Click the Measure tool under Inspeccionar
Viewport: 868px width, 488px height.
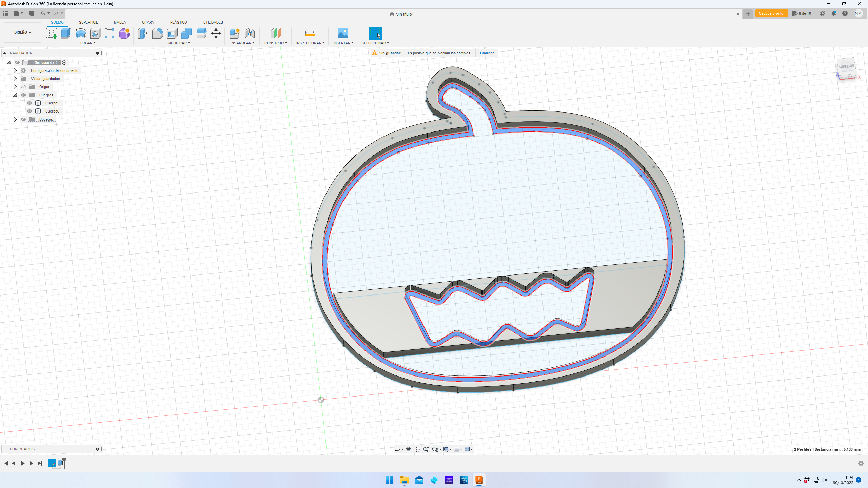click(x=310, y=33)
